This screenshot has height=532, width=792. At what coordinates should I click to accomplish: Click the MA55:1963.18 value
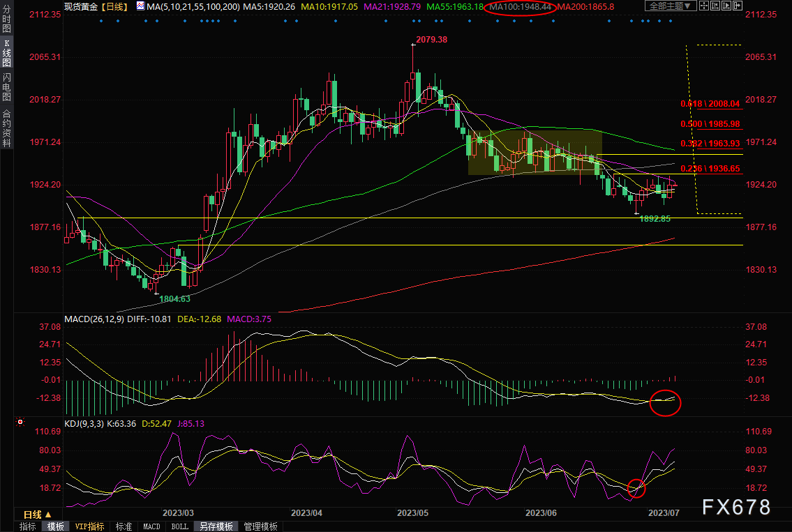pos(455,6)
